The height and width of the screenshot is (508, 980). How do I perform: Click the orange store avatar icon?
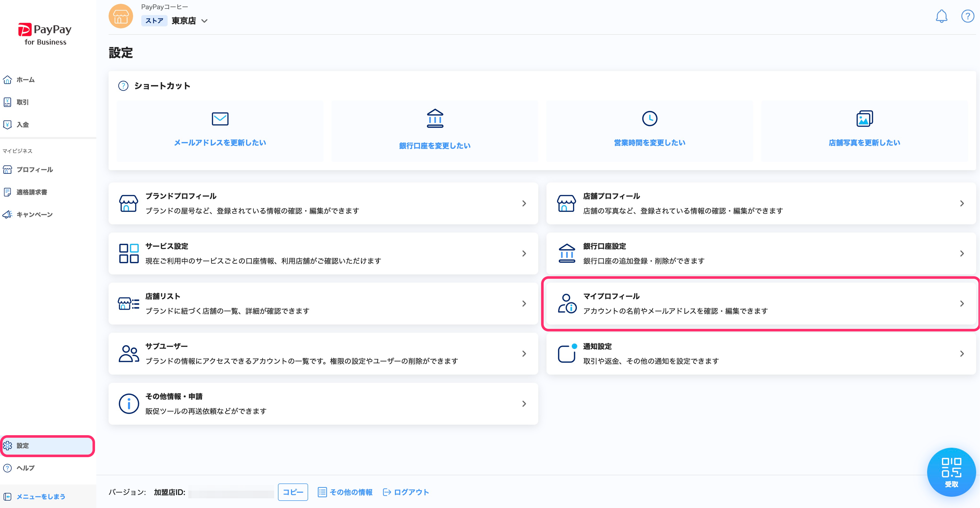coord(121,16)
